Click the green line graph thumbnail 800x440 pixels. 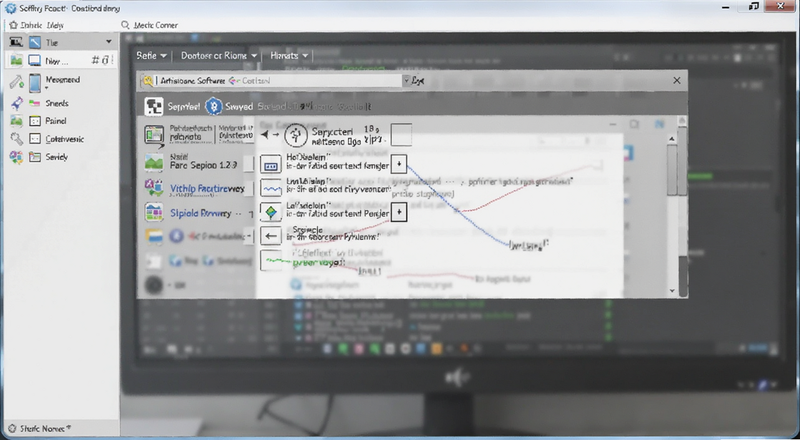point(271,260)
